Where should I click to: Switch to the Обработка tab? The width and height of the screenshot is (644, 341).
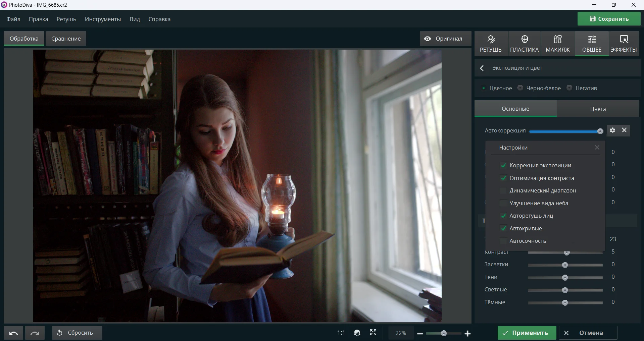pyautogui.click(x=24, y=39)
